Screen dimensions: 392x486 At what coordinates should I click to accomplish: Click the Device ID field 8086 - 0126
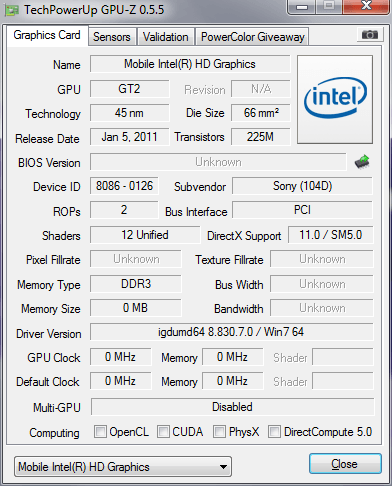coord(124,186)
